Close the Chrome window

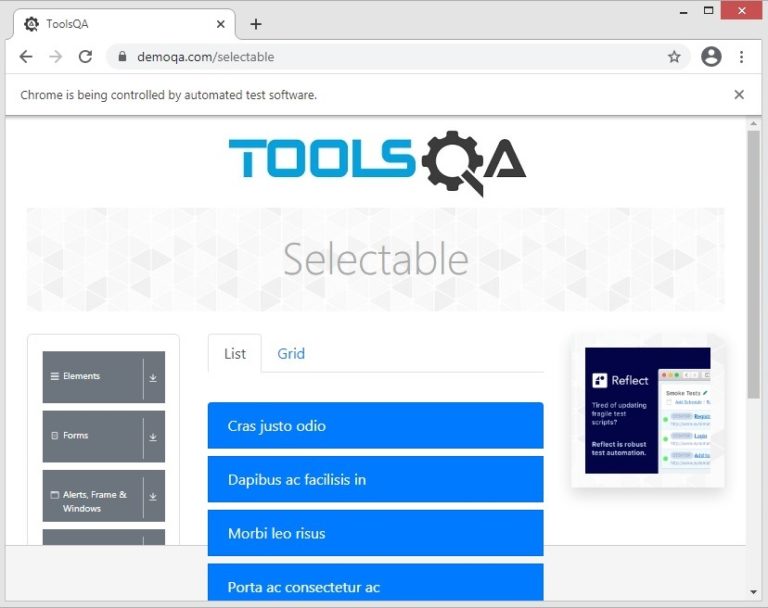(x=742, y=10)
